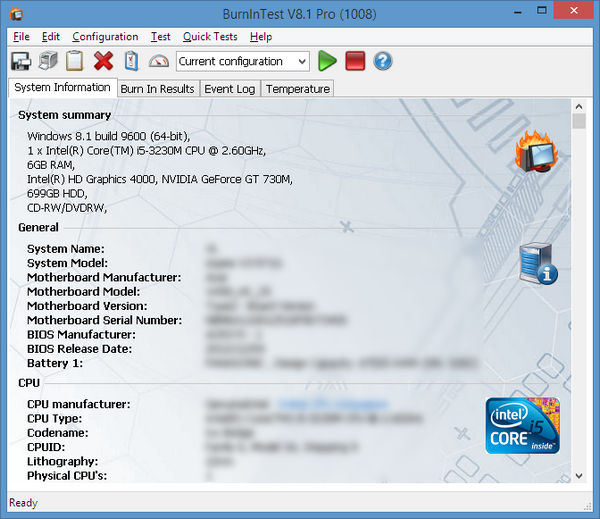Click the Save results toolbar icon
Viewport: 600px width, 519px height.
(21, 61)
